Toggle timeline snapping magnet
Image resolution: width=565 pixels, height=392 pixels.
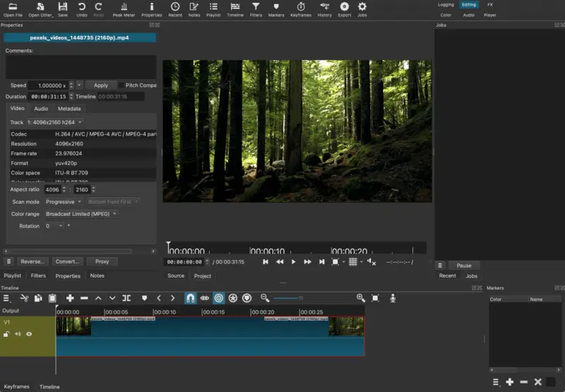click(191, 298)
